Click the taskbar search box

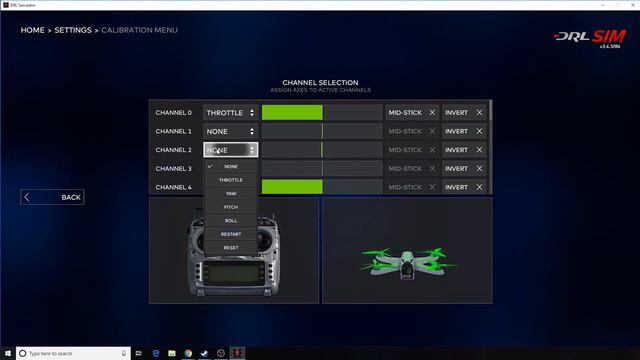(x=73, y=353)
